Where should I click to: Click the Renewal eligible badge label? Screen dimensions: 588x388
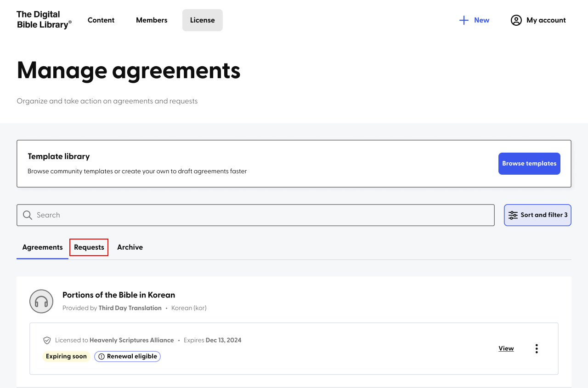coord(132,356)
